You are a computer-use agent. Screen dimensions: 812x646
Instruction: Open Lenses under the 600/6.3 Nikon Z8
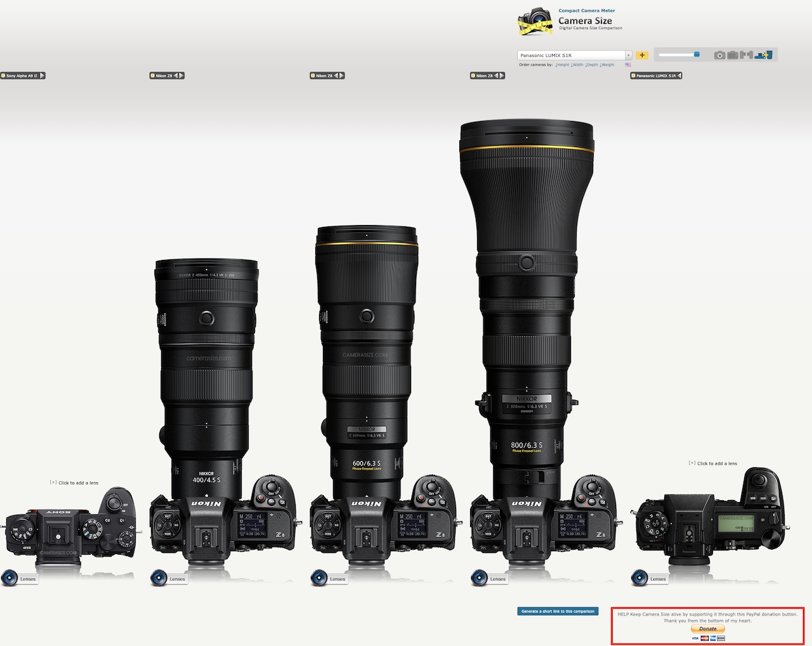[x=329, y=578]
